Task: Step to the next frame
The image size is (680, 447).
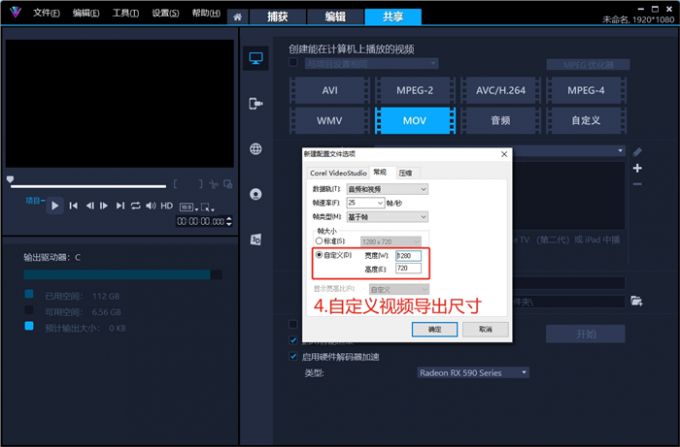Action: tap(104, 206)
